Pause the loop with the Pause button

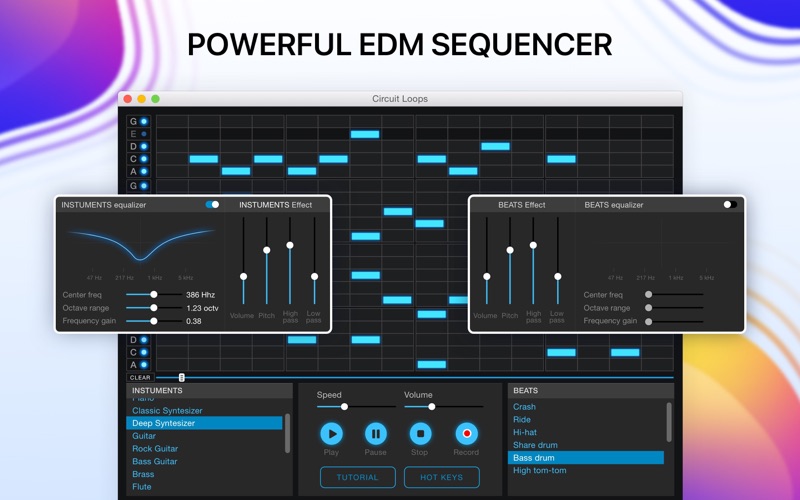(376, 434)
